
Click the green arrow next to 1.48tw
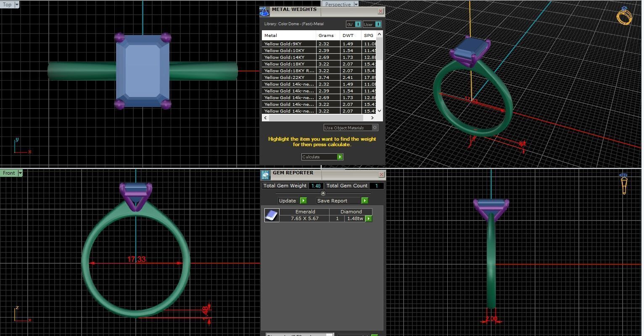pyautogui.click(x=369, y=218)
